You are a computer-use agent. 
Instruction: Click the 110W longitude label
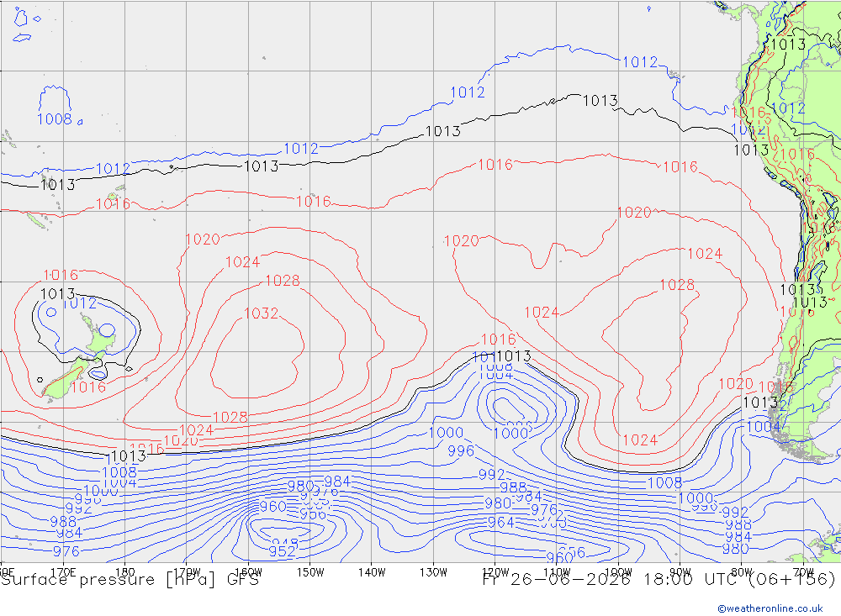pyautogui.click(x=557, y=572)
